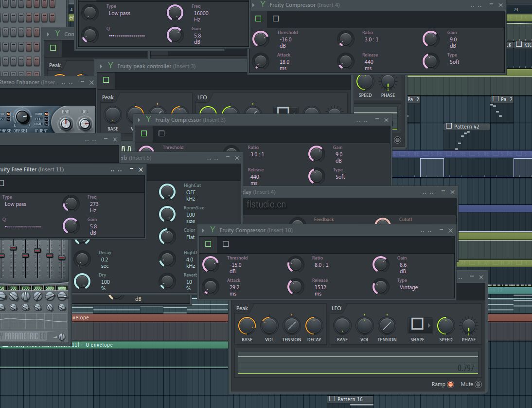Expand the Fruity Compressor (Insert 10) title arrow

pos(203,230)
